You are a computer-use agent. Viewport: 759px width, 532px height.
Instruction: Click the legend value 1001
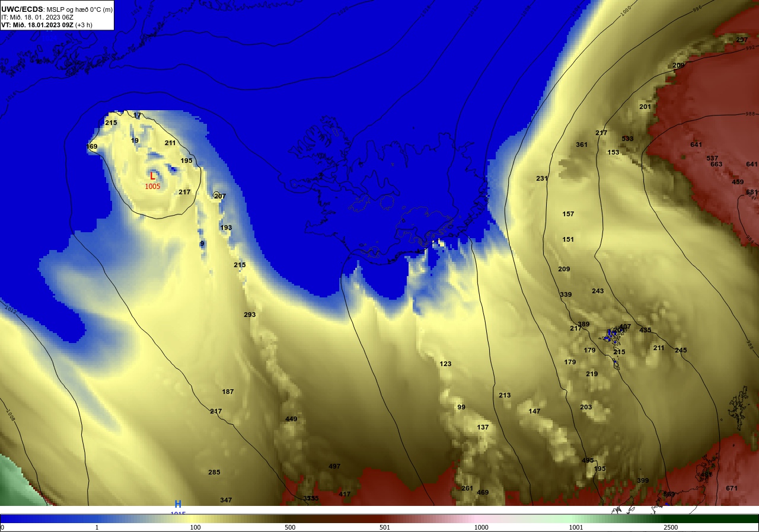point(576,527)
